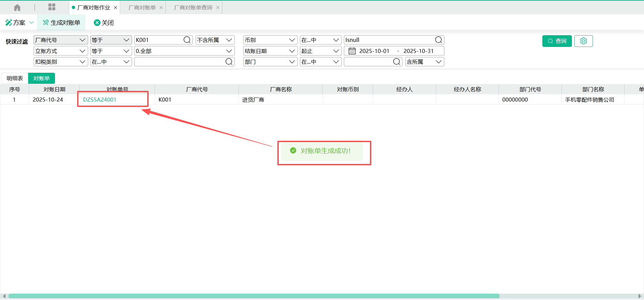This screenshot has width=644, height=300.
Task: Open the grid apps menu icon
Action: tap(52, 7)
